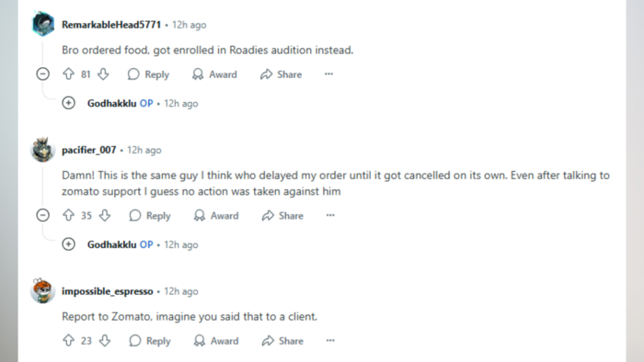The width and height of the screenshot is (644, 362).
Task: Open pacifier_007's user profile link
Action: (89, 150)
